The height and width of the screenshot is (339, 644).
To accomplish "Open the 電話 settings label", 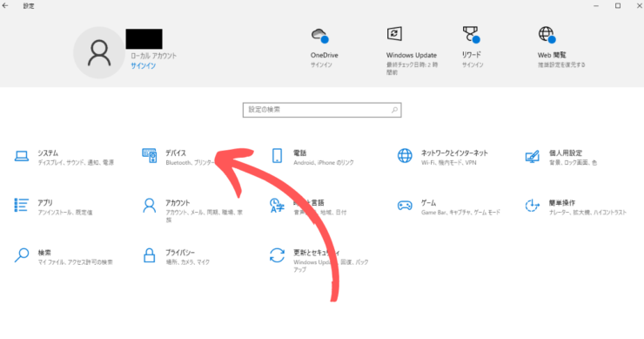I will (300, 153).
